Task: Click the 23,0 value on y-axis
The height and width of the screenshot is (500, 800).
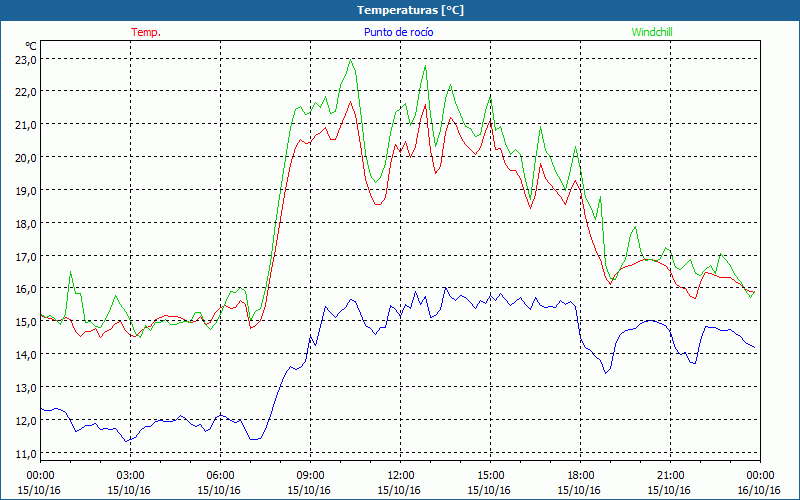Action: (x=26, y=59)
